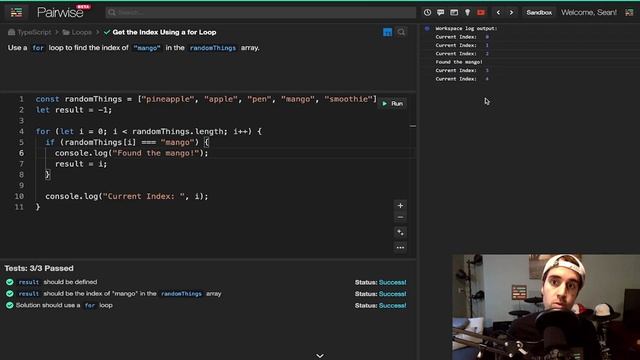This screenshot has width=640, height=360.
Task: Click green check for index of mango test
Action: [x=10, y=293]
